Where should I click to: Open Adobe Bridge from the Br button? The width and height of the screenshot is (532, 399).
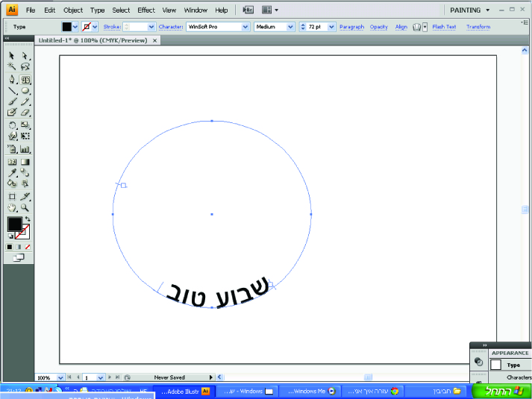[248, 10]
